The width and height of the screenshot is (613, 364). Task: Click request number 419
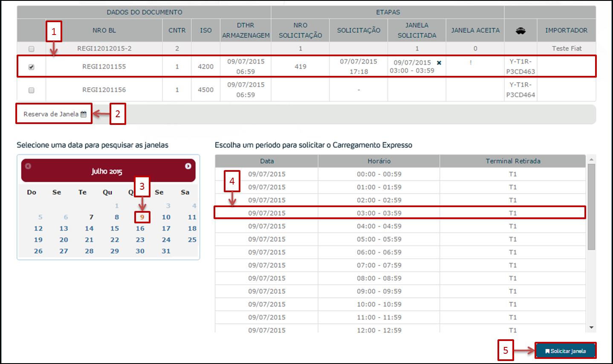(x=300, y=66)
